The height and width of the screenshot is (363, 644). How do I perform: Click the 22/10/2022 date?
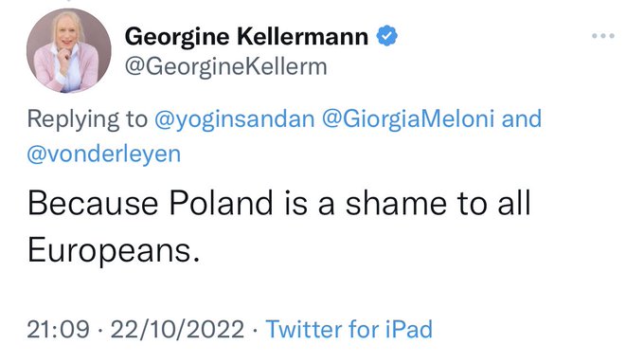(x=177, y=329)
